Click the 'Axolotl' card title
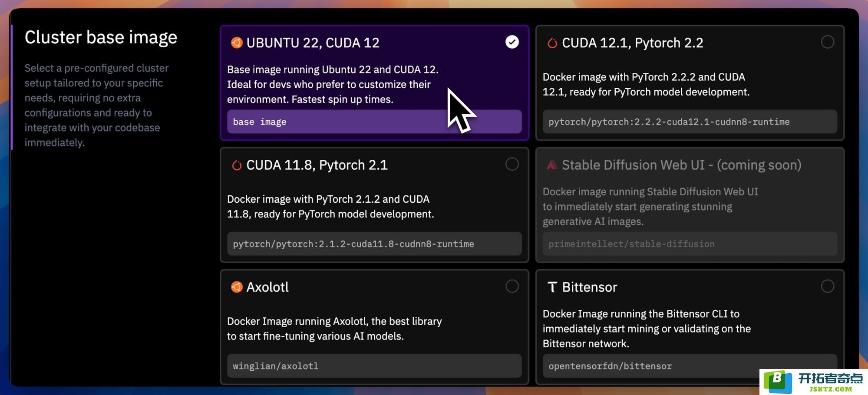 point(267,287)
